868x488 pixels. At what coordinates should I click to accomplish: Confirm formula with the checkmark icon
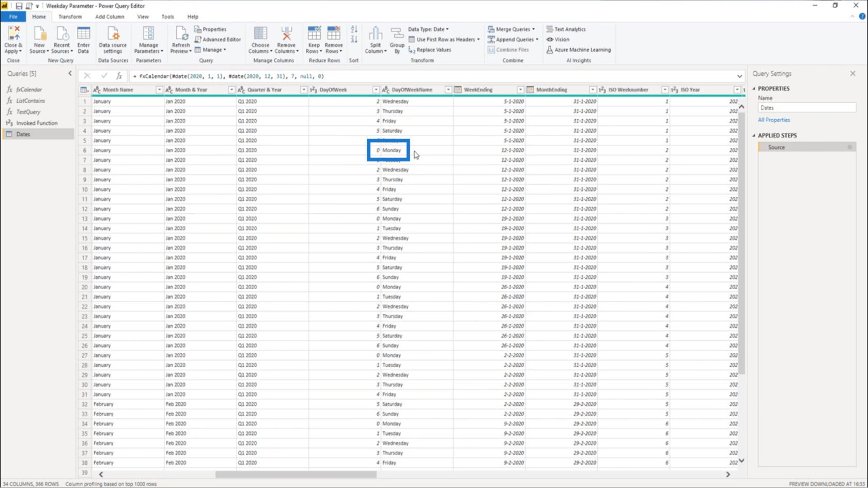104,76
